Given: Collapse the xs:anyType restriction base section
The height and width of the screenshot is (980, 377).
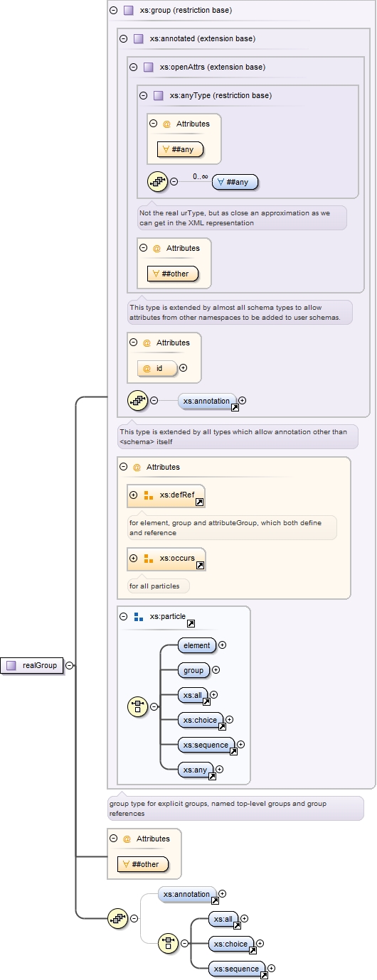Looking at the screenshot, I should point(143,95).
